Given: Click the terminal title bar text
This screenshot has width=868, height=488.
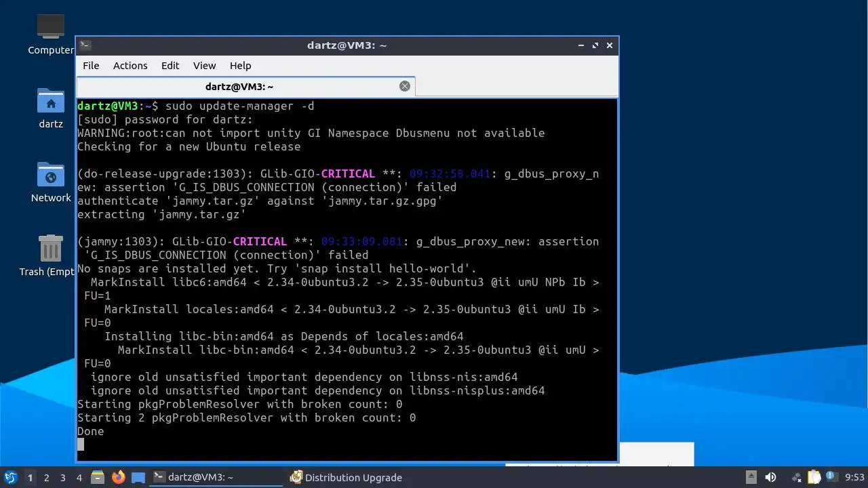Looking at the screenshot, I should [347, 45].
